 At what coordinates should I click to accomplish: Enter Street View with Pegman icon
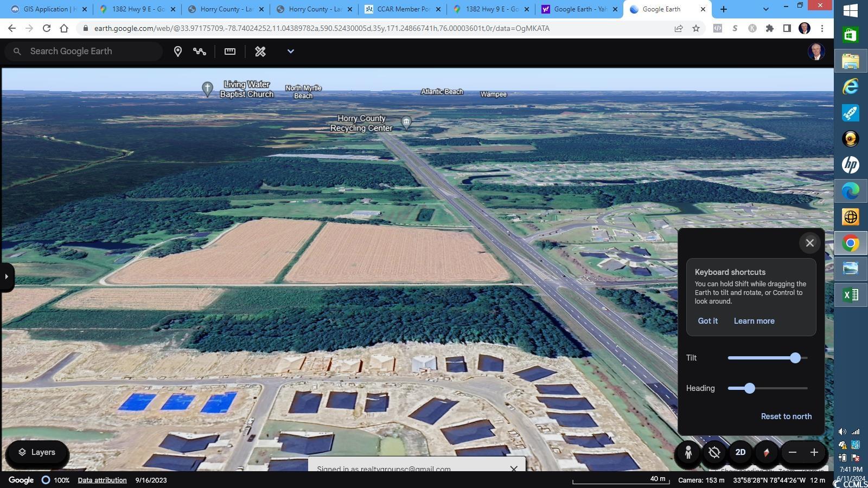tap(688, 453)
